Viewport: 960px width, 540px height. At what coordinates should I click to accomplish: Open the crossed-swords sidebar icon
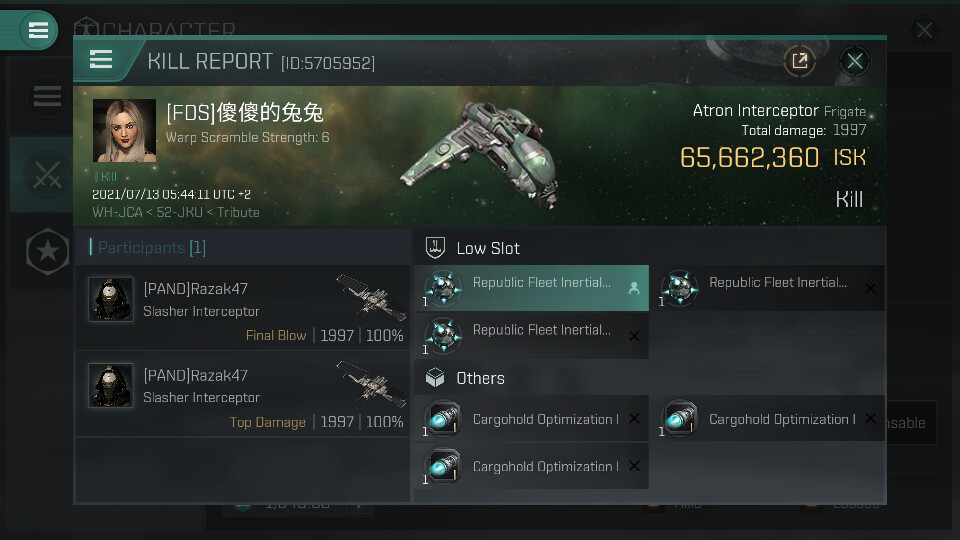coord(47,175)
